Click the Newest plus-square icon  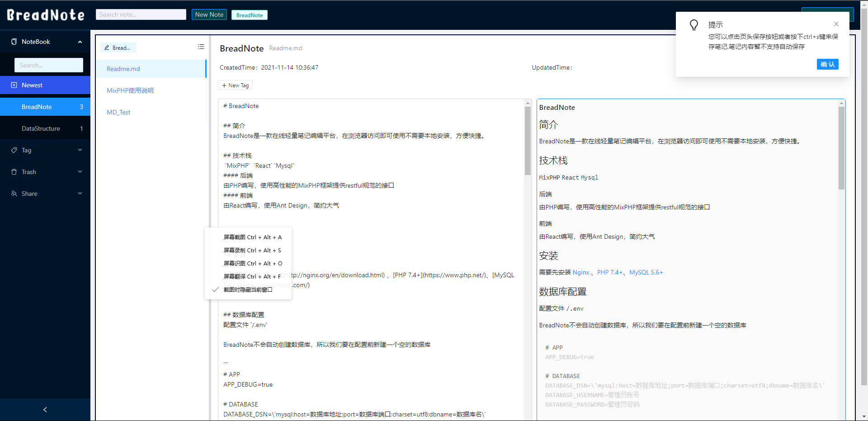(x=14, y=85)
